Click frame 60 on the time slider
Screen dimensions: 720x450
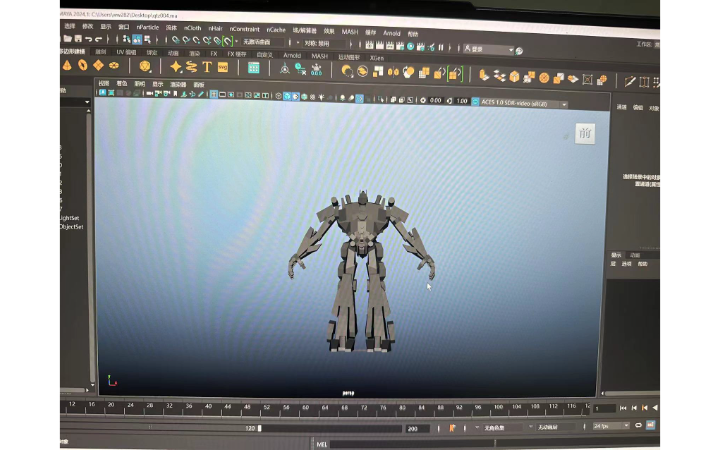[305, 407]
